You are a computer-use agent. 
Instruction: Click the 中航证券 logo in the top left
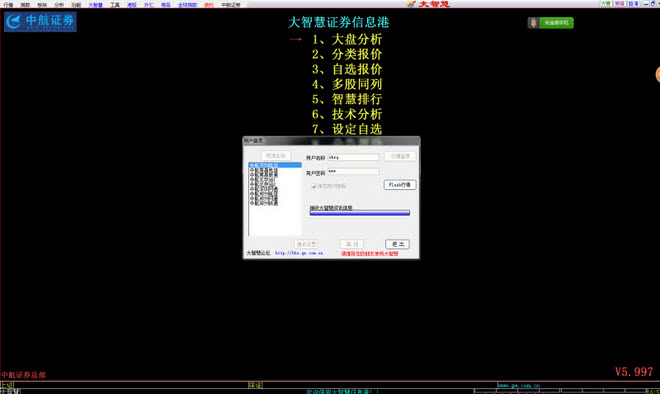[40, 21]
